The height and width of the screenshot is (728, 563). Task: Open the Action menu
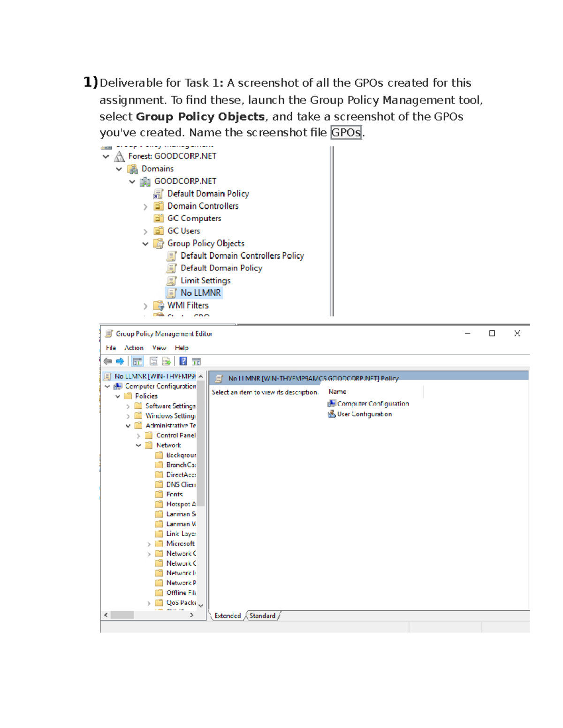pyautogui.click(x=134, y=348)
